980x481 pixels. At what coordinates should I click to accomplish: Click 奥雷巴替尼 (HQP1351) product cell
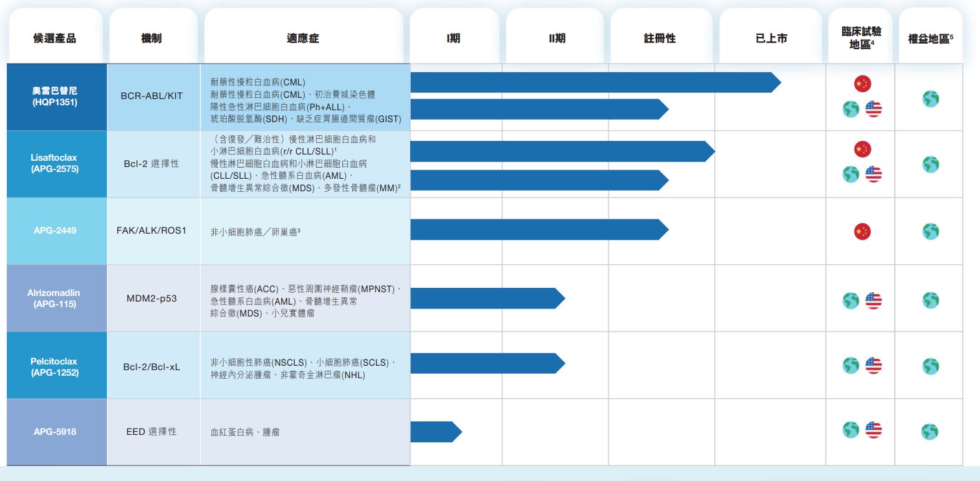[x=57, y=97]
